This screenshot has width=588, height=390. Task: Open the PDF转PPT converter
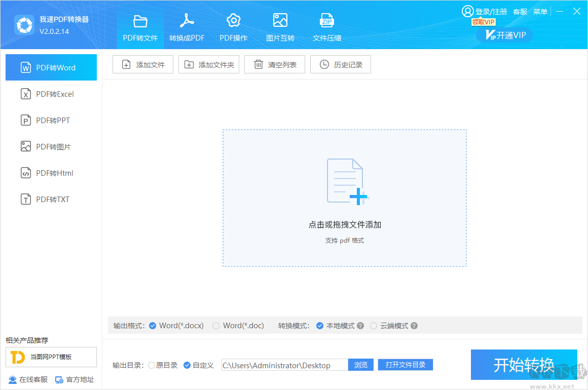pyautogui.click(x=51, y=120)
